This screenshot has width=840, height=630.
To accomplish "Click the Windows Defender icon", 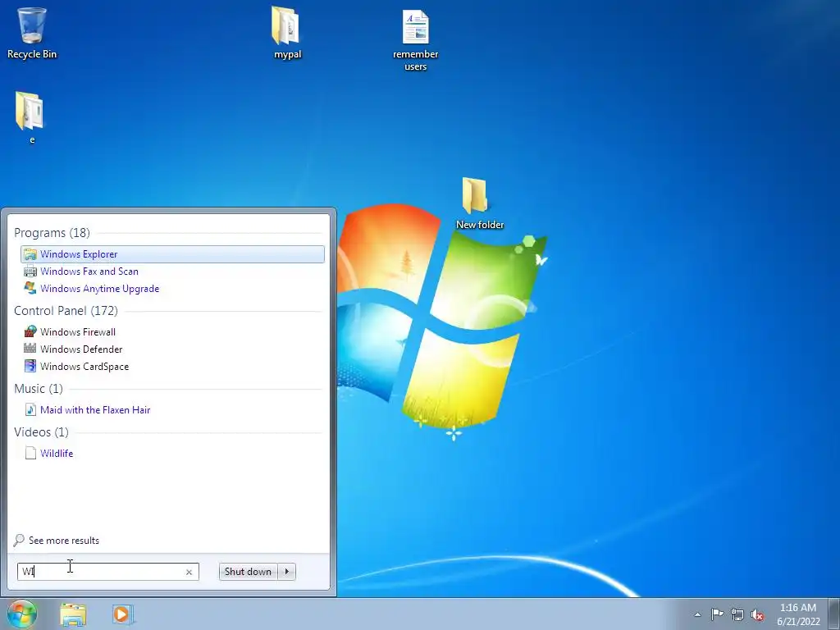I will point(30,349).
